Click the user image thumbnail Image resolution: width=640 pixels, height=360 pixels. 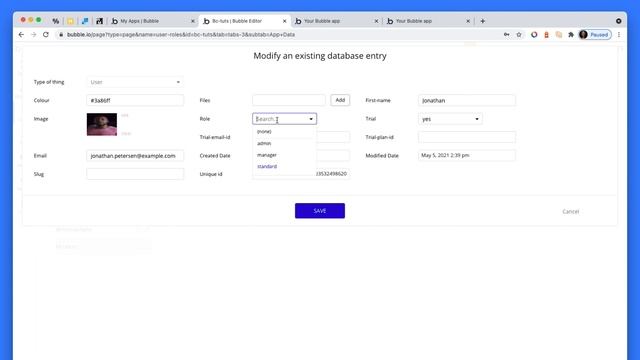[x=102, y=124]
